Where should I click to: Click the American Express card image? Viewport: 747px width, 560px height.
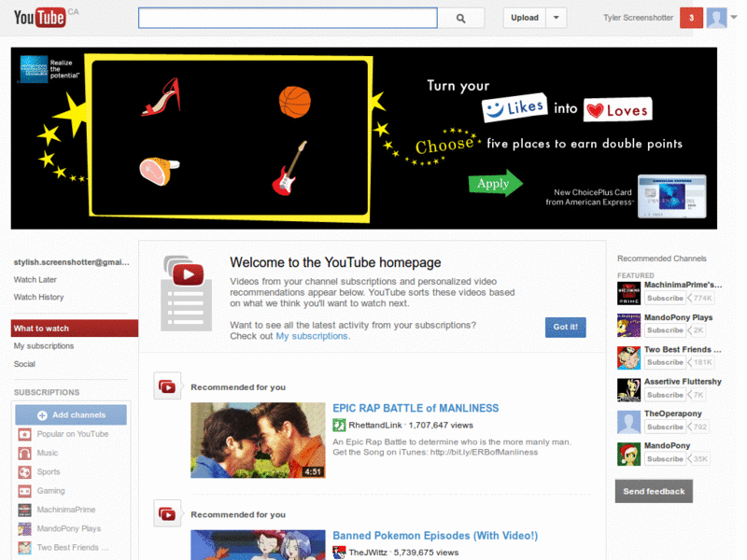671,196
